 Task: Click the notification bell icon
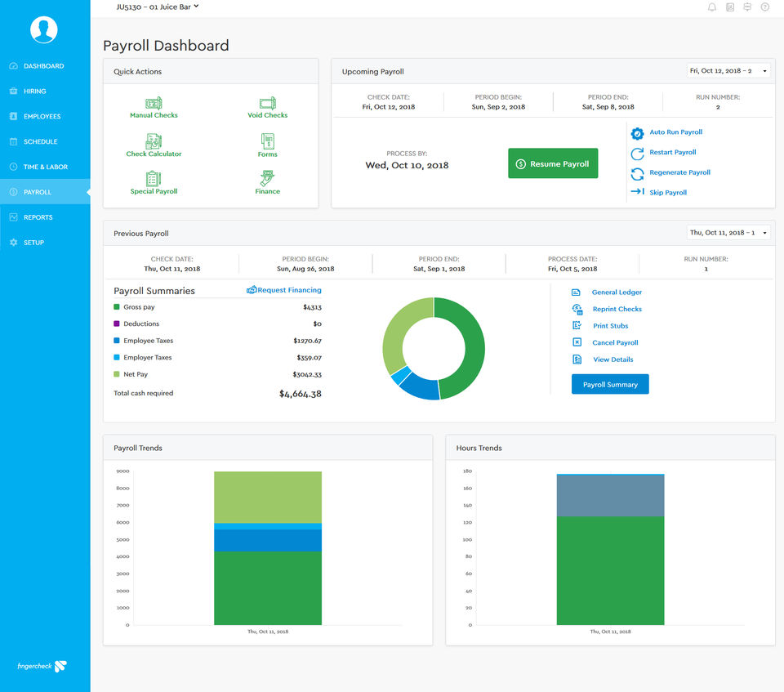point(712,7)
